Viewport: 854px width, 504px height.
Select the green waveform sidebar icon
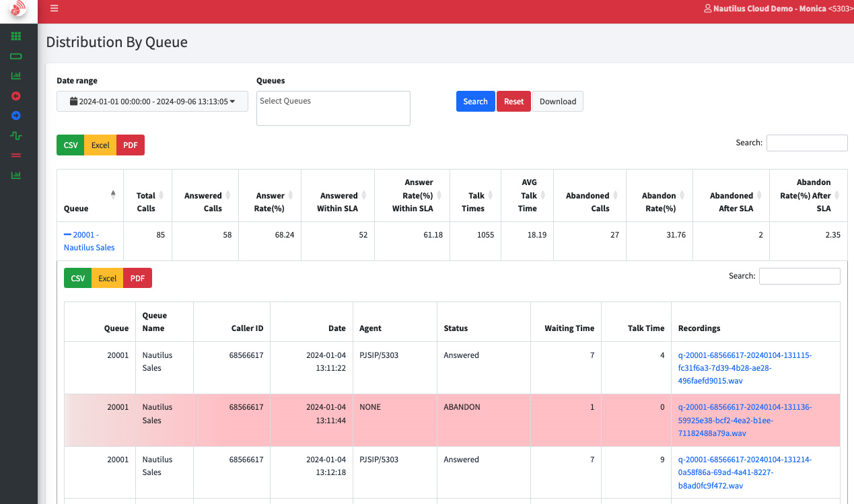coord(16,135)
